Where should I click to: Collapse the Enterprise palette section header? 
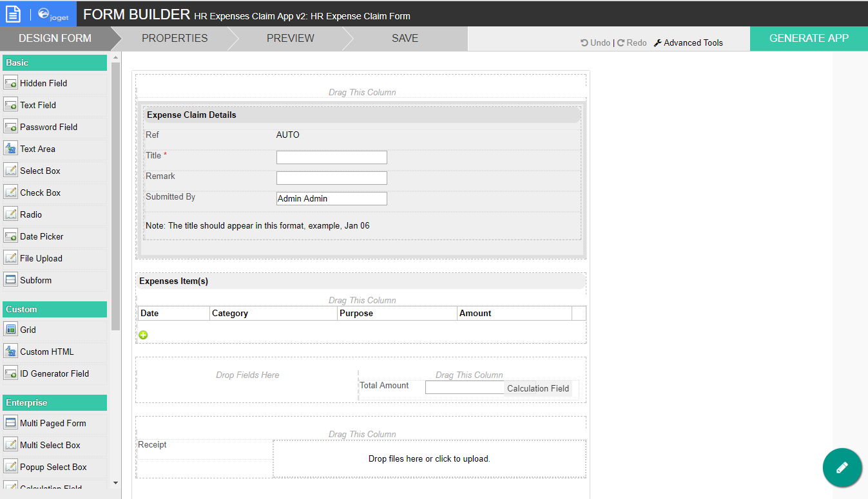click(55, 403)
